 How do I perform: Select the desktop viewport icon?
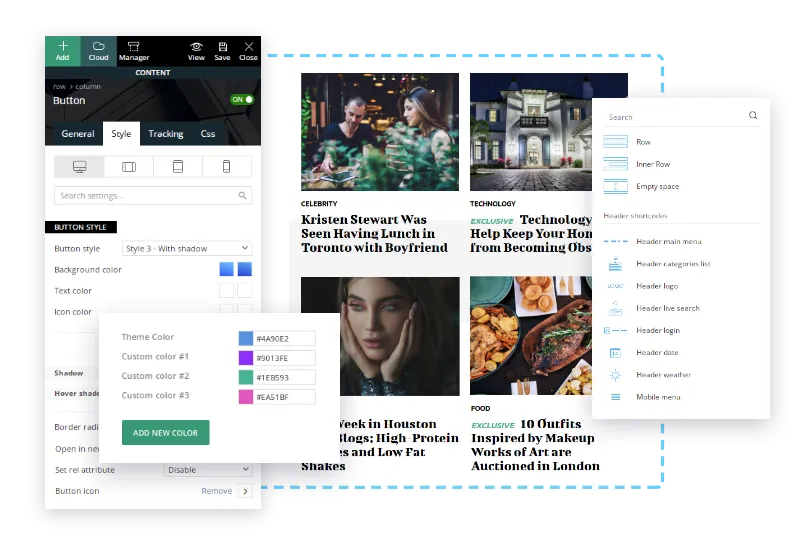(79, 167)
